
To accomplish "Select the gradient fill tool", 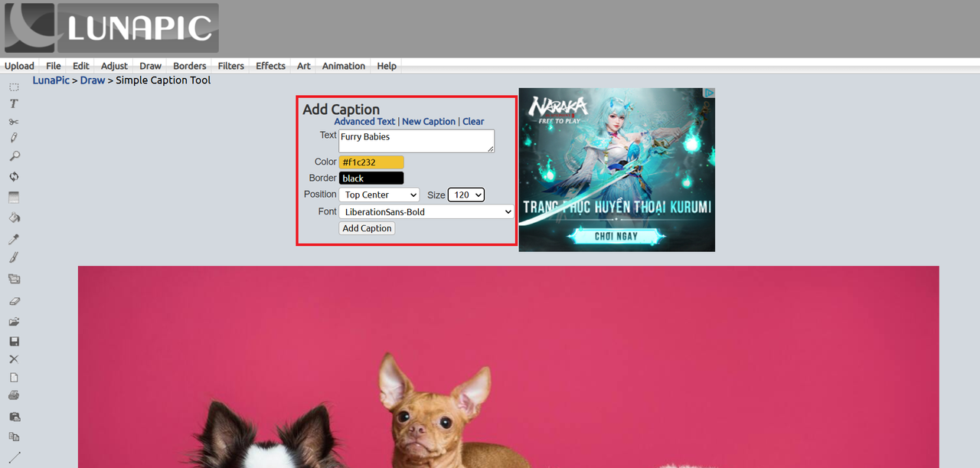I will pyautogui.click(x=14, y=197).
